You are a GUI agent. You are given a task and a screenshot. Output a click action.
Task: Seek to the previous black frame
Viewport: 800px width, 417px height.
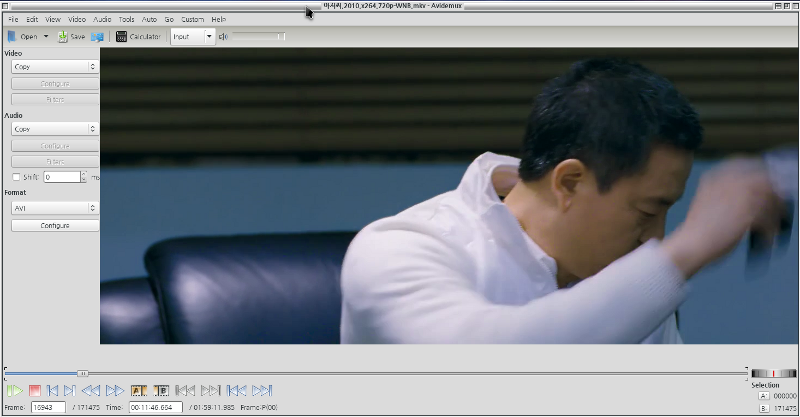point(185,390)
